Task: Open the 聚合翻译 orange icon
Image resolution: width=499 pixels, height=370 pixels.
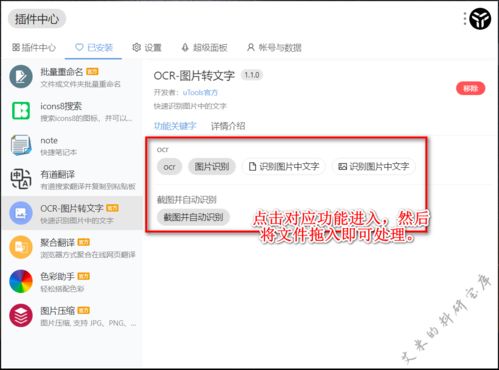Action: click(x=21, y=247)
